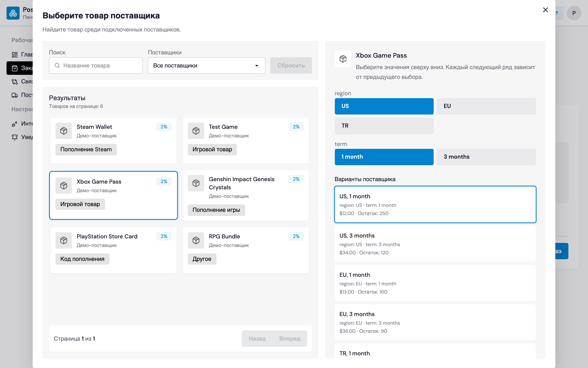Open the RPG Bundle product card

(246, 250)
